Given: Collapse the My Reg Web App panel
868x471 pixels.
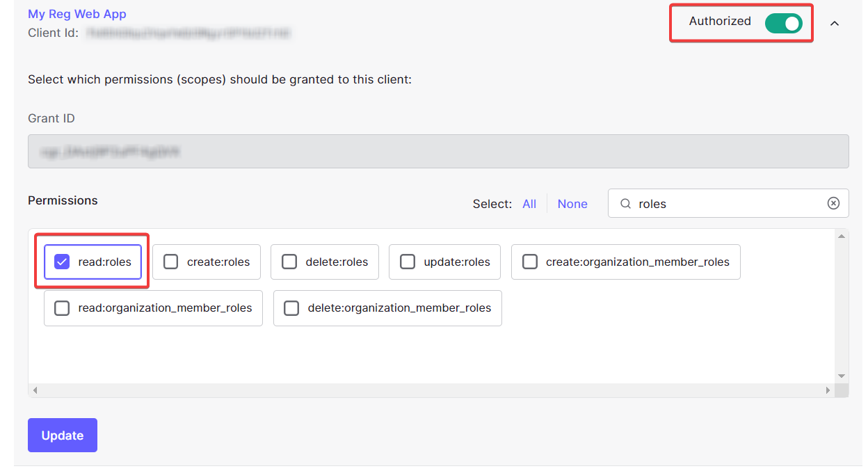Looking at the screenshot, I should pyautogui.click(x=835, y=24).
